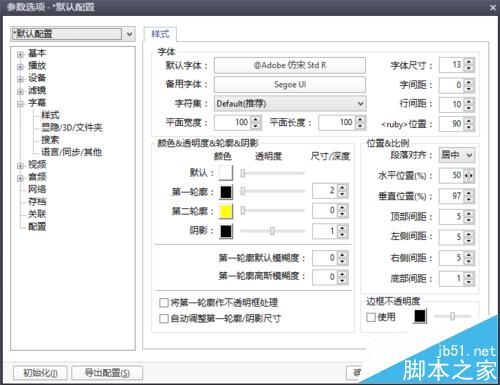Select 样式 under 字幕 in tree
This screenshot has width=500, height=385.
coord(50,115)
